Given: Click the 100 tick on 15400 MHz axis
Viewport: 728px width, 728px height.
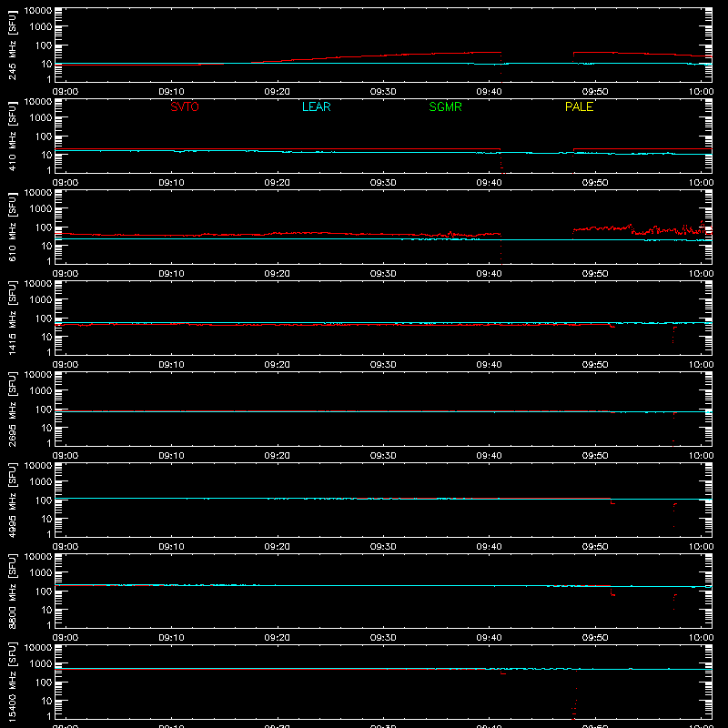Looking at the screenshot, I should (x=44, y=682).
